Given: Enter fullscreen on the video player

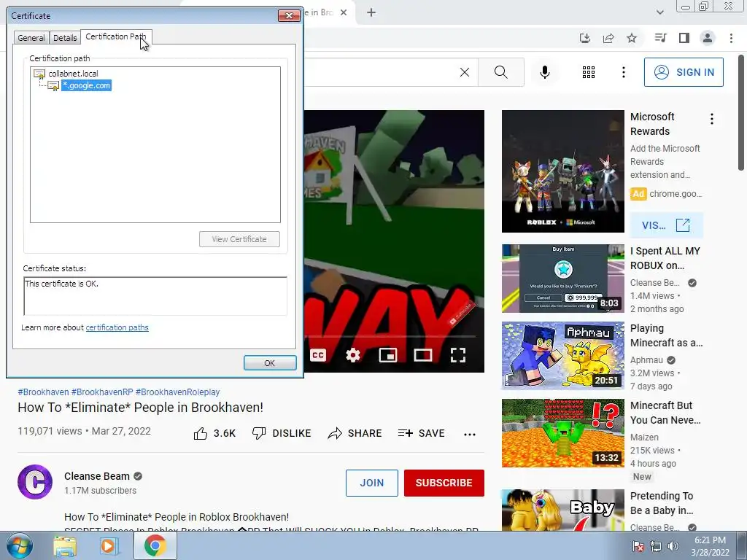Looking at the screenshot, I should [458, 355].
